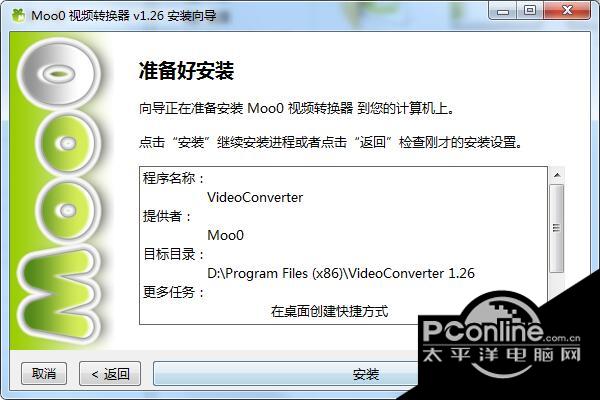
Task: Go back with the < 返回 button
Action: click(x=110, y=374)
